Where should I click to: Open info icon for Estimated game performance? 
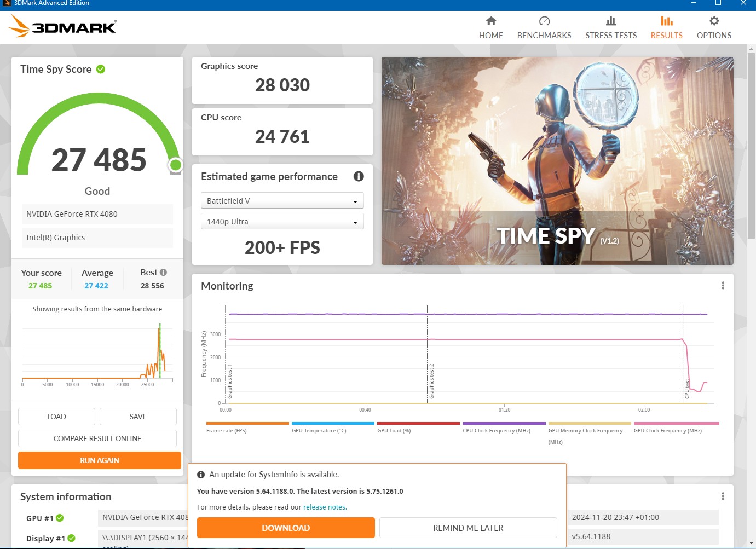click(359, 176)
